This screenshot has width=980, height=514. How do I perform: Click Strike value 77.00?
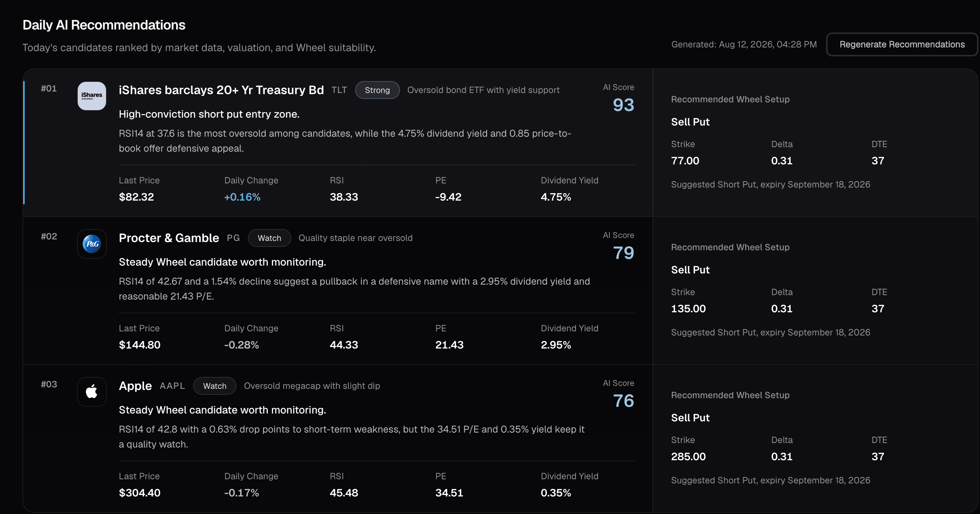point(685,161)
